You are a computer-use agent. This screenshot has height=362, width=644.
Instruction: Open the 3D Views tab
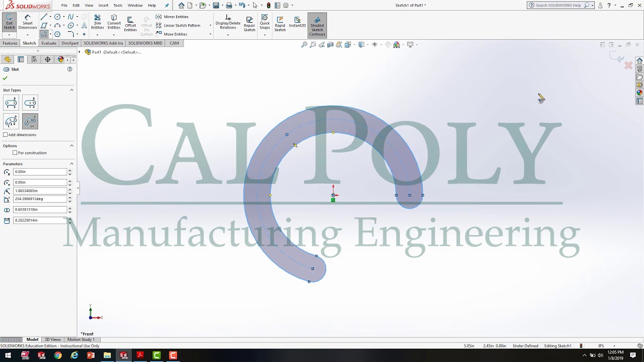pyautogui.click(x=52, y=339)
